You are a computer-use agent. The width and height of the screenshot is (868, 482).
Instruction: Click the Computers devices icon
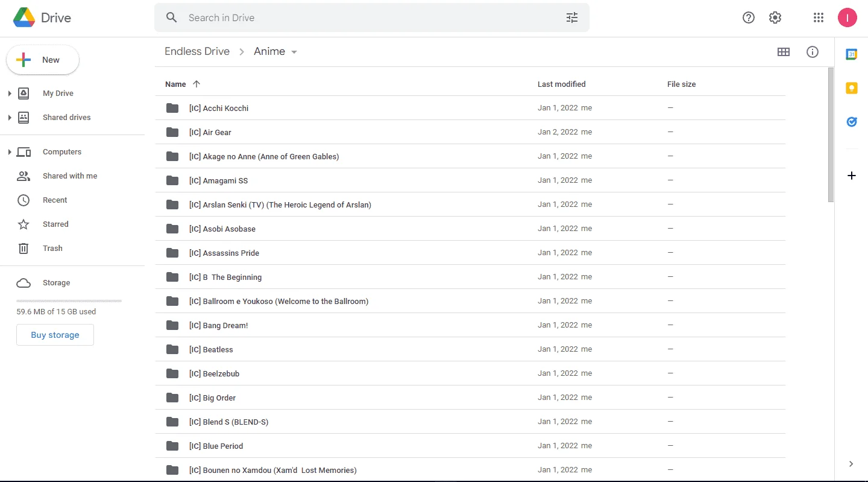[x=24, y=152]
